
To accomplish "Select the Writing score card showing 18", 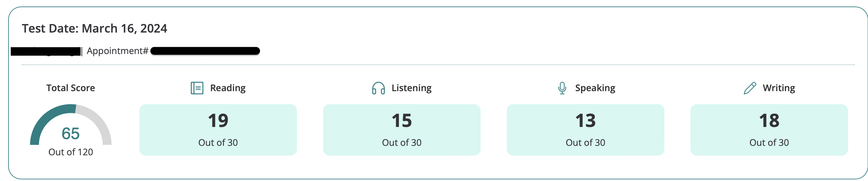I will [769, 130].
